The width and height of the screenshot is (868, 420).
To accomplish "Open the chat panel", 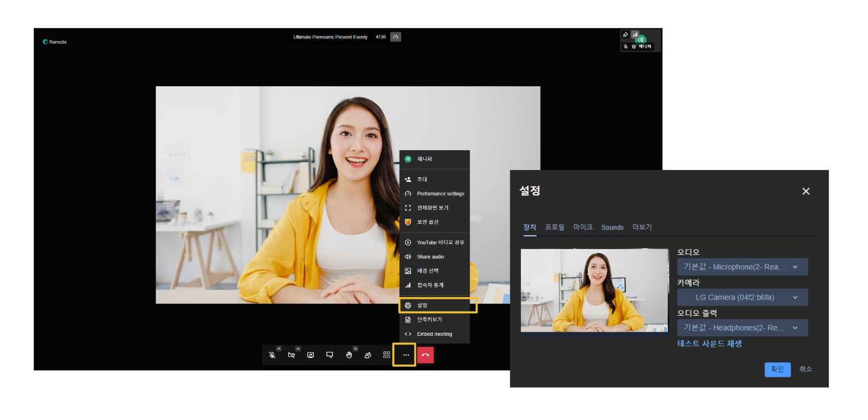I will coord(330,355).
